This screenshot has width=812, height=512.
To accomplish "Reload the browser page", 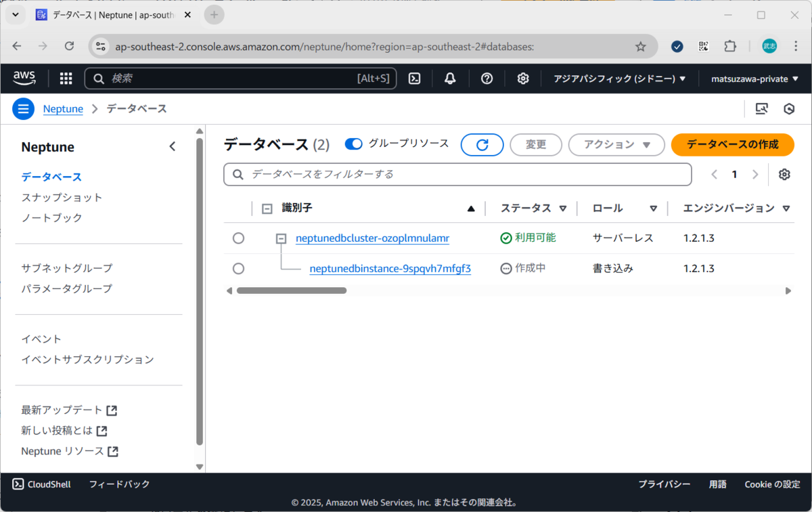I will pyautogui.click(x=69, y=46).
